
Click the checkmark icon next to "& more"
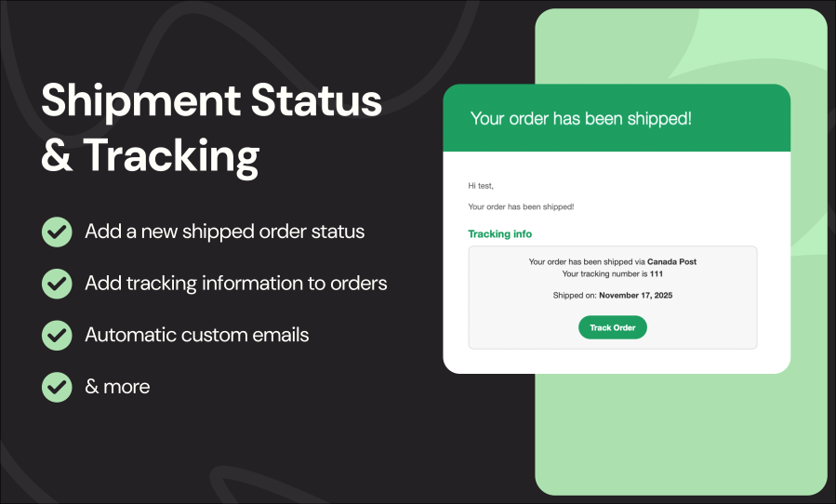[57, 386]
